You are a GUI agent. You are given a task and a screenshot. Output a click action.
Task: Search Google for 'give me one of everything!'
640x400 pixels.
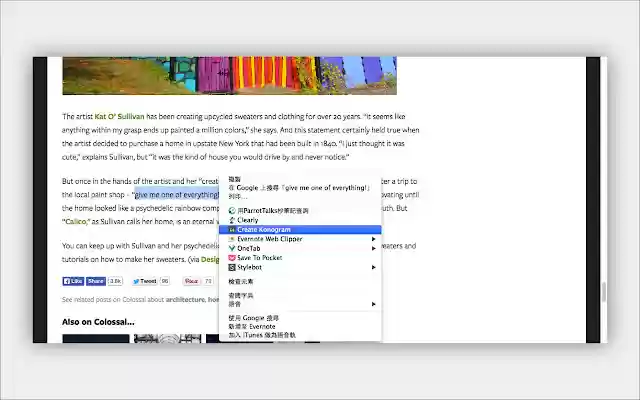click(x=300, y=188)
